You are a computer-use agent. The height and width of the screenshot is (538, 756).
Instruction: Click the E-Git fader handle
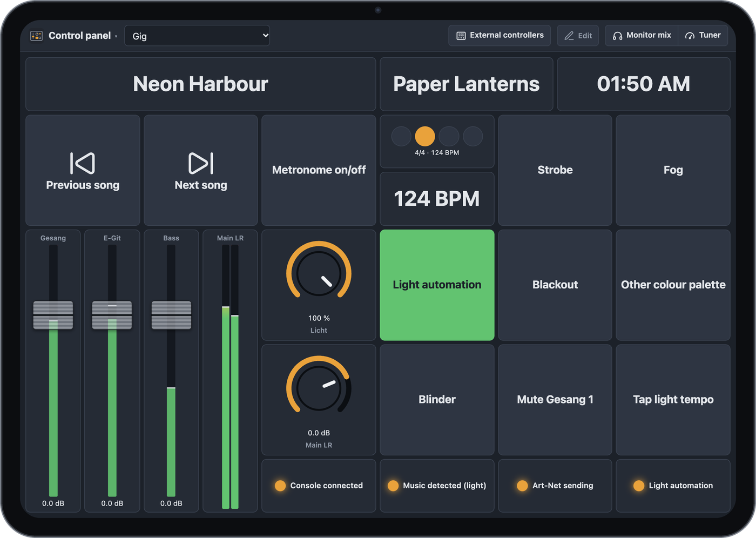click(x=112, y=315)
